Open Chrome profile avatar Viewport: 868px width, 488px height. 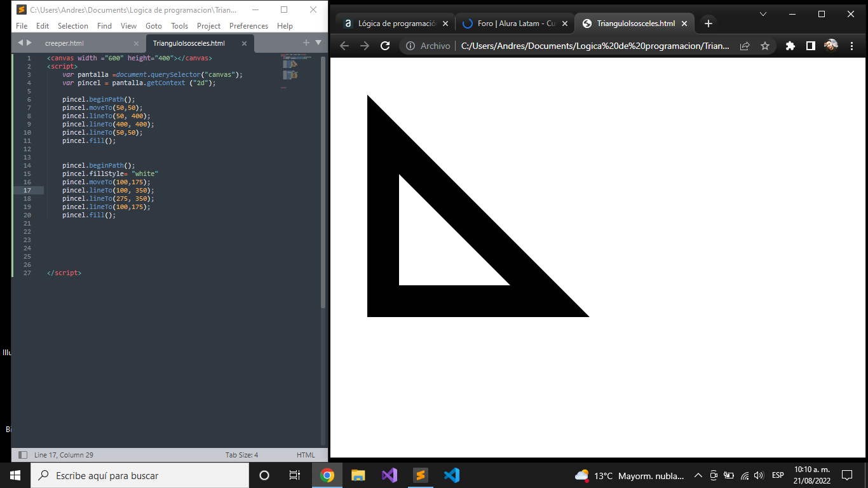[x=831, y=45]
